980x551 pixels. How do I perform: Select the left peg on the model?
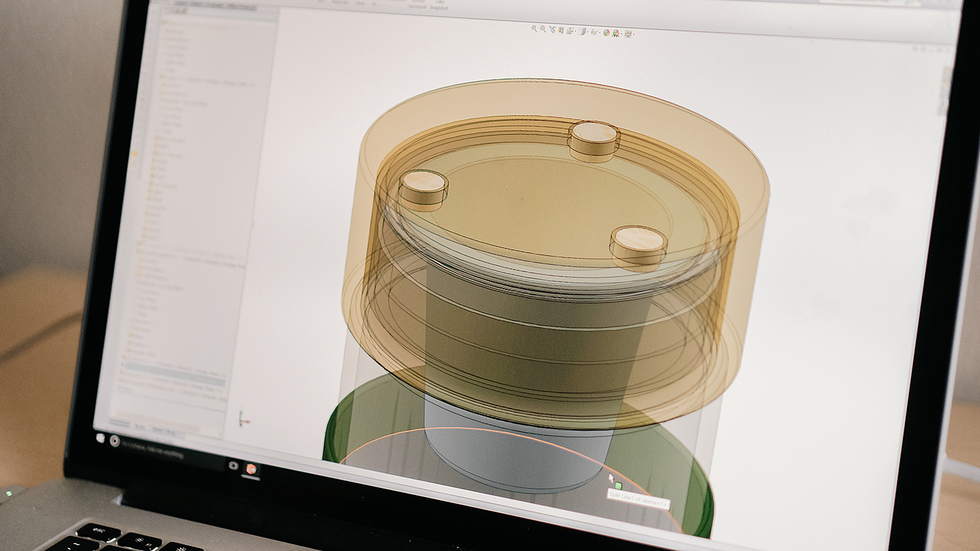pyautogui.click(x=423, y=190)
